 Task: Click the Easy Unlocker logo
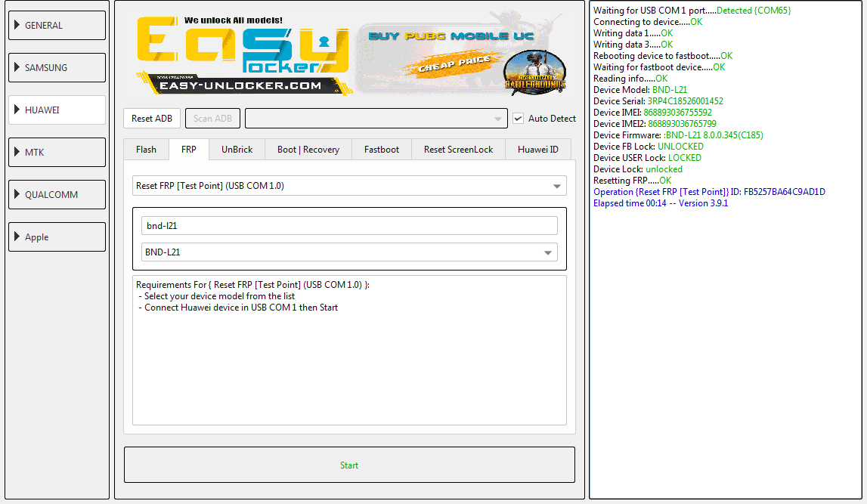243,55
